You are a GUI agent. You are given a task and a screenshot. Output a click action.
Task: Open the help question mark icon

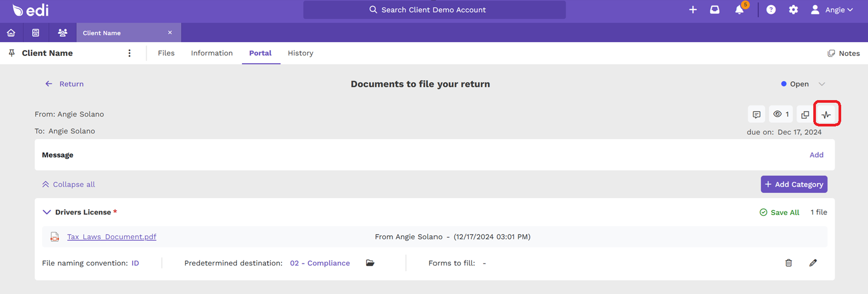tap(771, 9)
